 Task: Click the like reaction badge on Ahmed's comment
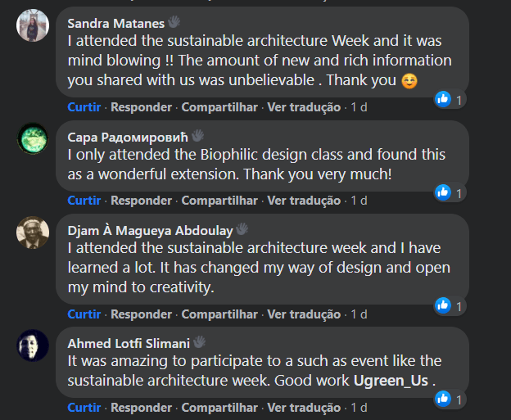click(444, 399)
